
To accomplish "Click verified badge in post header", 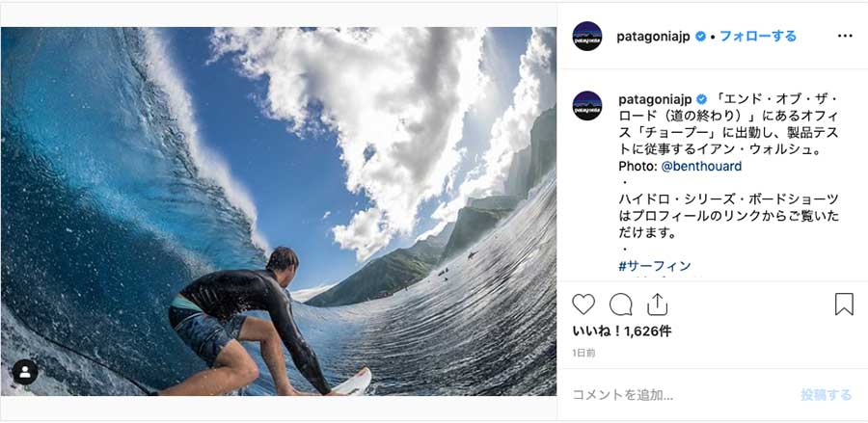I will [700, 37].
